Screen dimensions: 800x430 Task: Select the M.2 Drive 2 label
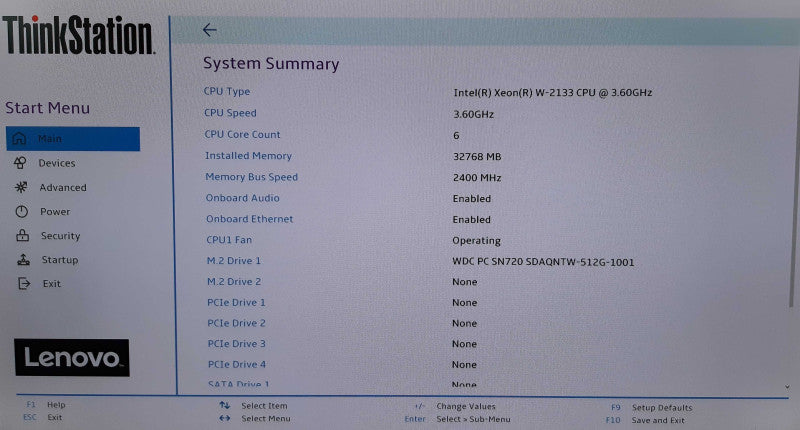click(234, 282)
